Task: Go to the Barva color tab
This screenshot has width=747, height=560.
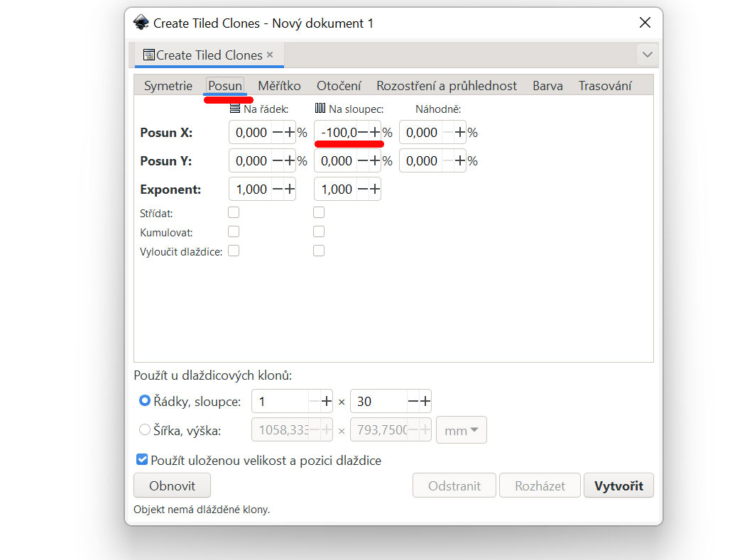Action: coord(547,86)
